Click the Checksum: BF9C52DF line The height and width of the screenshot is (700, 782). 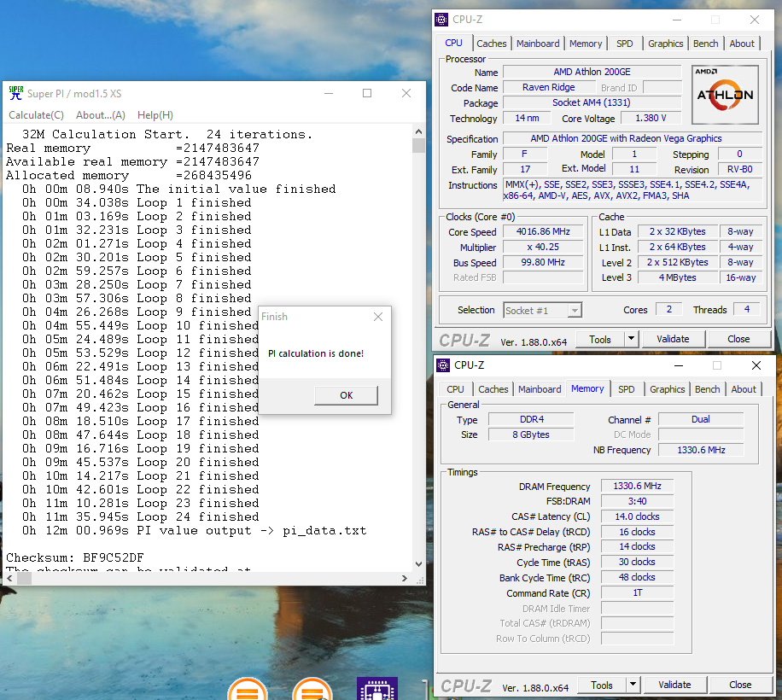74,557
